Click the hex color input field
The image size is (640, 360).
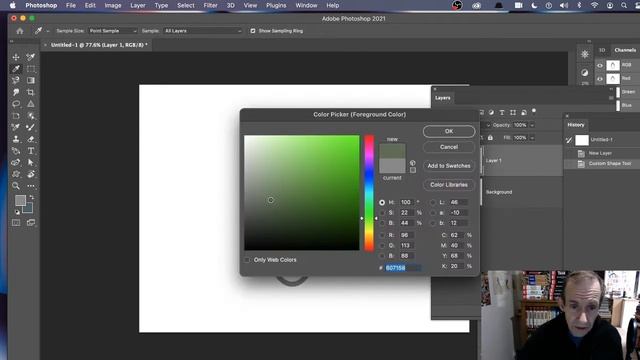pyautogui.click(x=403, y=268)
